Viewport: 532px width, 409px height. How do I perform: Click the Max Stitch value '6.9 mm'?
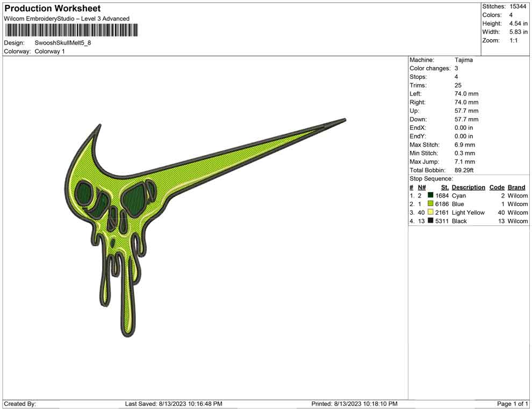465,145
